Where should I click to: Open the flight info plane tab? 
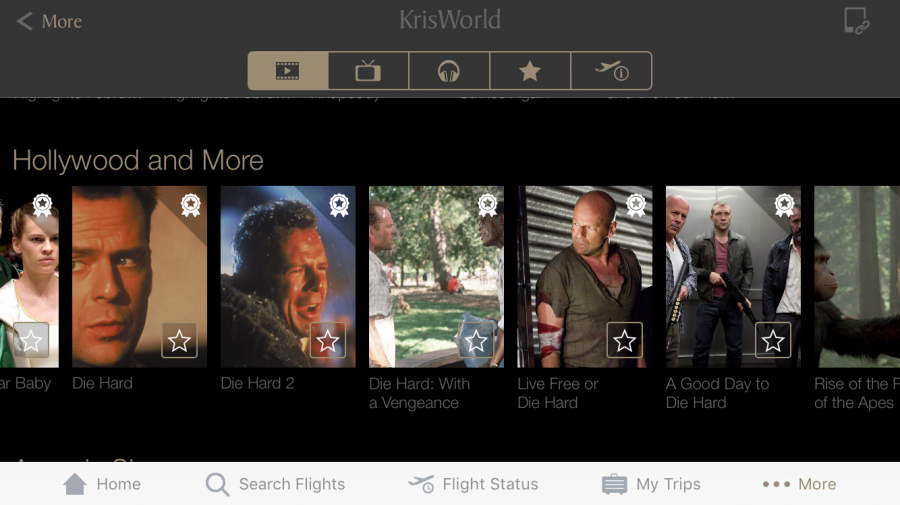(x=611, y=71)
